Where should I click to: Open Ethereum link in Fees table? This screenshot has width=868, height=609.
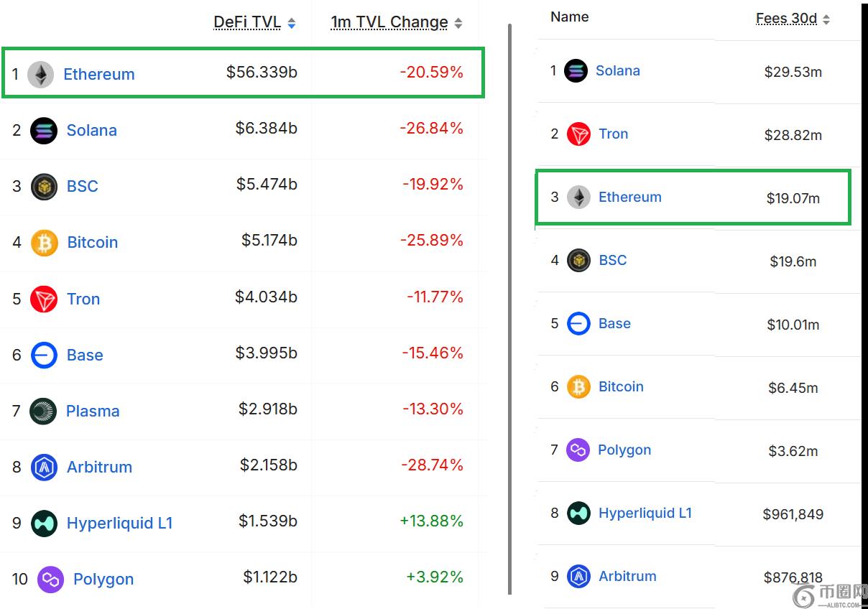tap(630, 197)
